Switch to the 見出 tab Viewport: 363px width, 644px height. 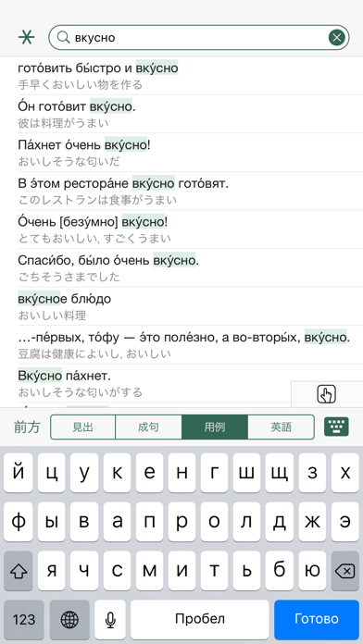83,427
